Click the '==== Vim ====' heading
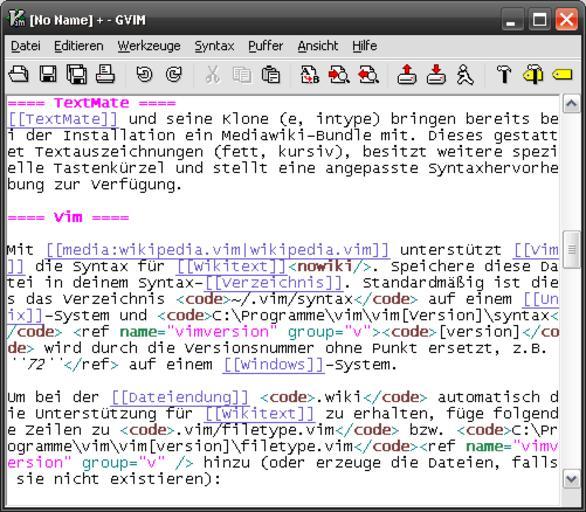Image resolution: width=586 pixels, height=512 pixels. point(68,217)
